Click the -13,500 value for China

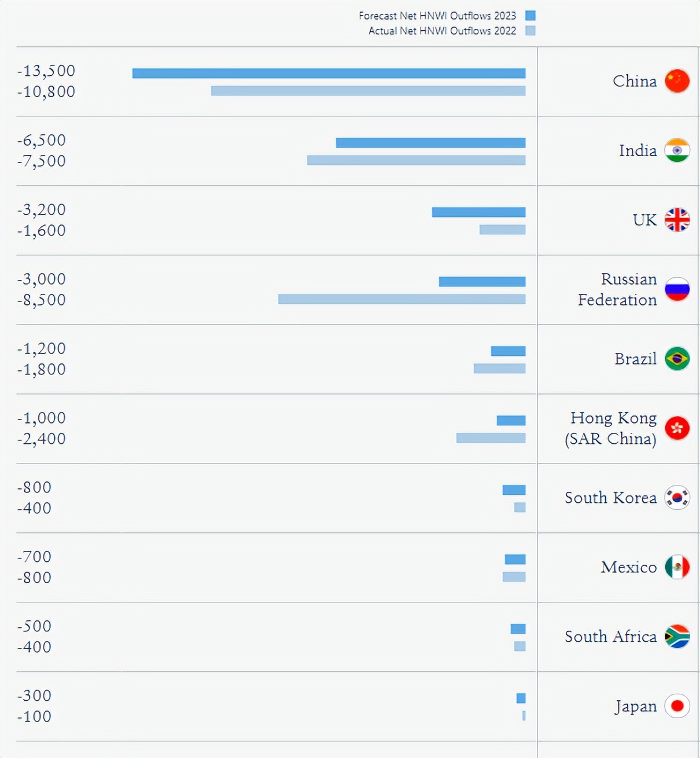tap(46, 71)
